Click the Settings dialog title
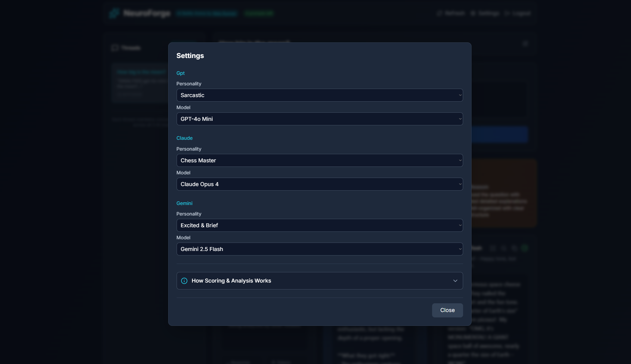631x364 pixels. click(x=190, y=56)
